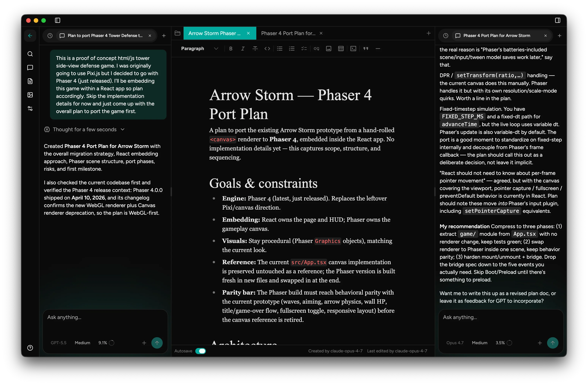
Task: Click 'Created by claude-opus-4-7' status text
Action: point(335,351)
